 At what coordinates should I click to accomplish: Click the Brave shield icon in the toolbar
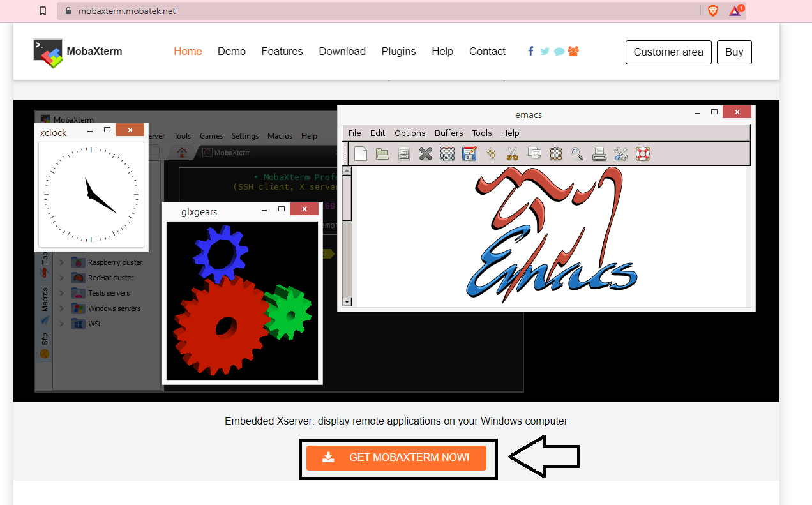tap(712, 10)
